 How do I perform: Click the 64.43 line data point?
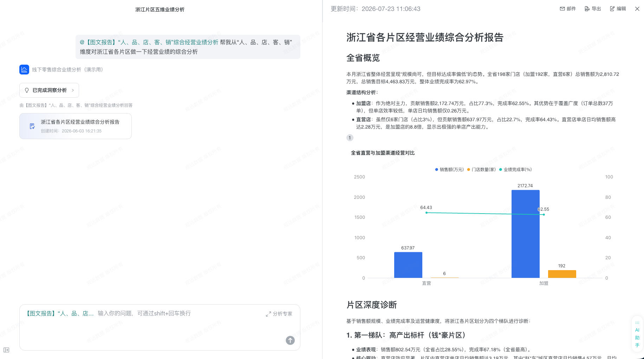tap(427, 213)
